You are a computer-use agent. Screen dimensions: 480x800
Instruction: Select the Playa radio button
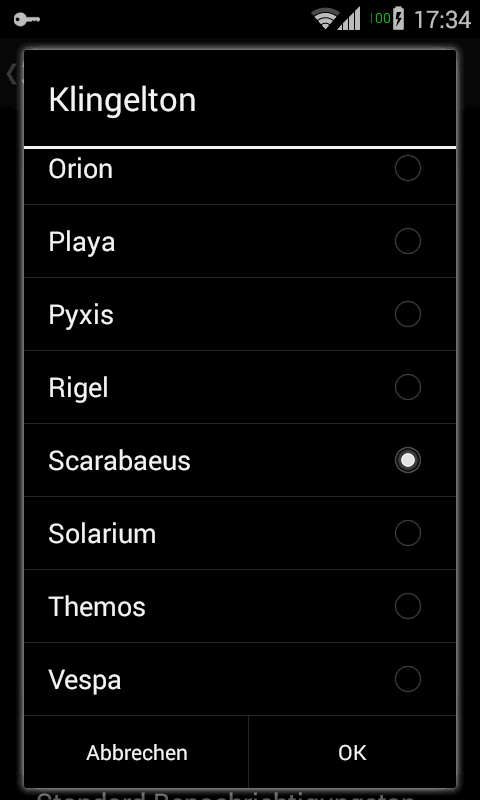[x=408, y=241]
